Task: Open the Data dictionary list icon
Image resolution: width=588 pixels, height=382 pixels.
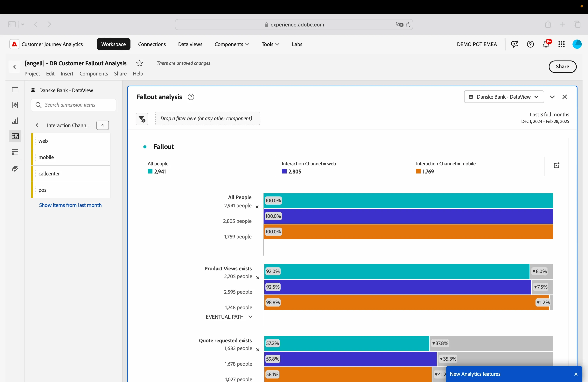Action: 15,152
